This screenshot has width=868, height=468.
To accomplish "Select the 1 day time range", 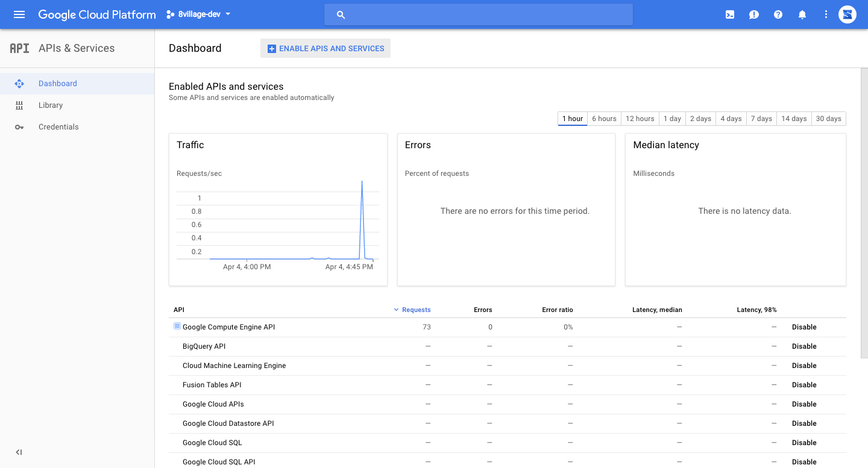I will (x=672, y=119).
